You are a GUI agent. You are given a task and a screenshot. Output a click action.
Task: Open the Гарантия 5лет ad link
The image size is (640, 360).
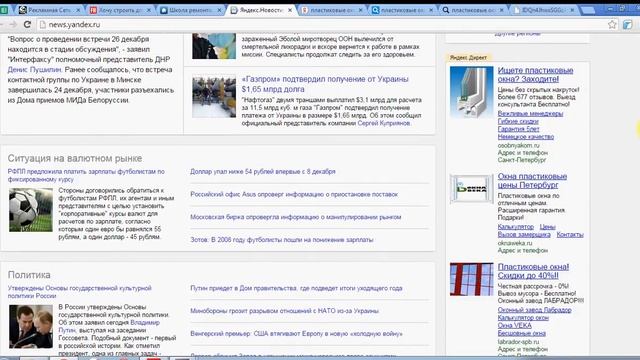pos(518,129)
